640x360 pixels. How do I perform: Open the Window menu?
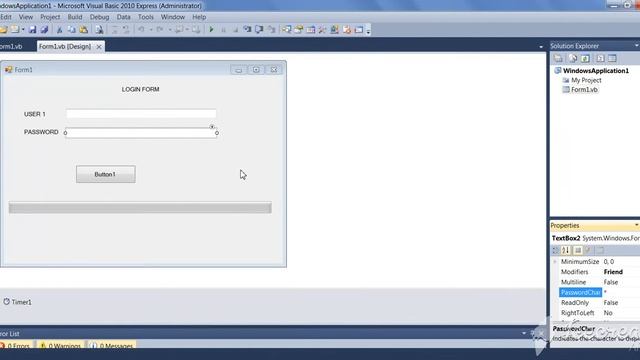(x=173, y=17)
